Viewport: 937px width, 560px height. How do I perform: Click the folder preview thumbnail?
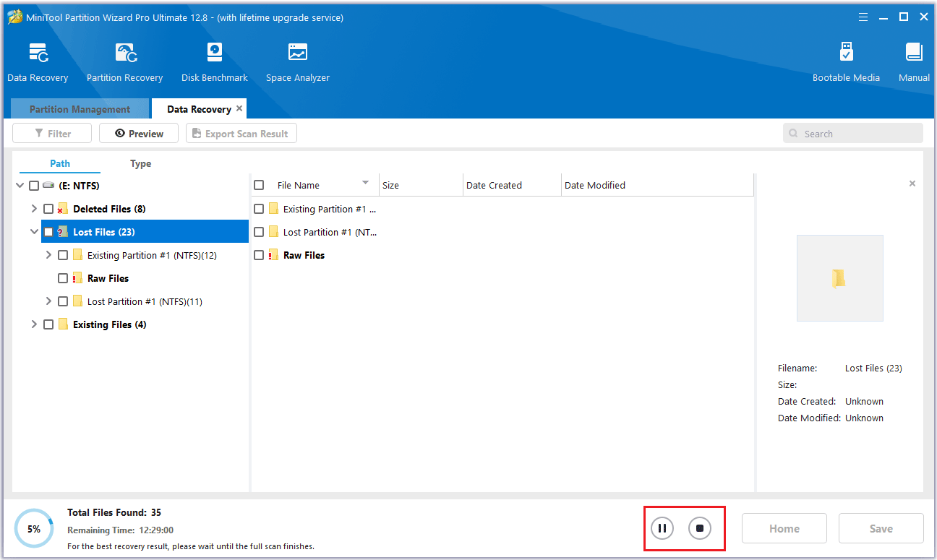839,278
